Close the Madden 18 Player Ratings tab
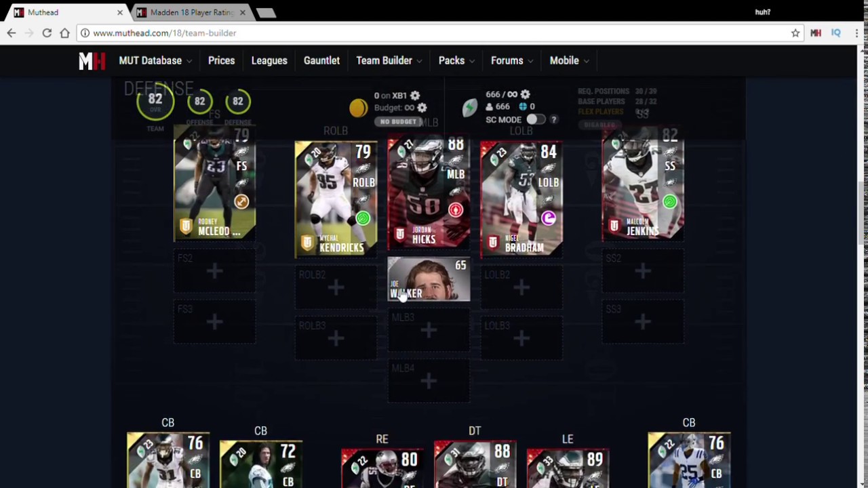Viewport: 868px width, 488px height. (x=242, y=12)
